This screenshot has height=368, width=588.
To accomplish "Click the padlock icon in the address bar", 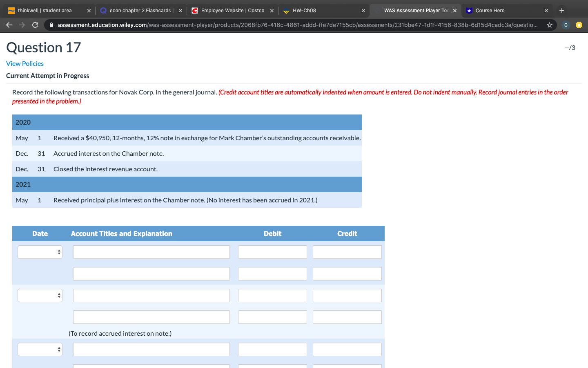I will [x=51, y=25].
